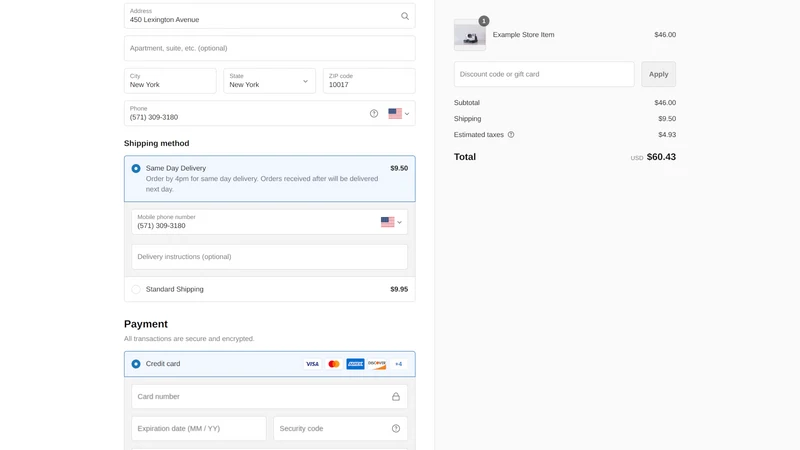Click the Subtotal $46.00 value
The width and height of the screenshot is (800, 450).
click(665, 103)
